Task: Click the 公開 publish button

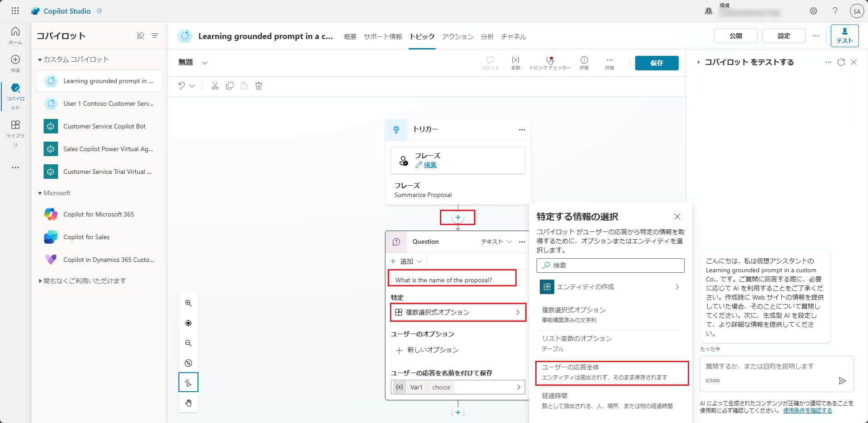Action: [736, 36]
